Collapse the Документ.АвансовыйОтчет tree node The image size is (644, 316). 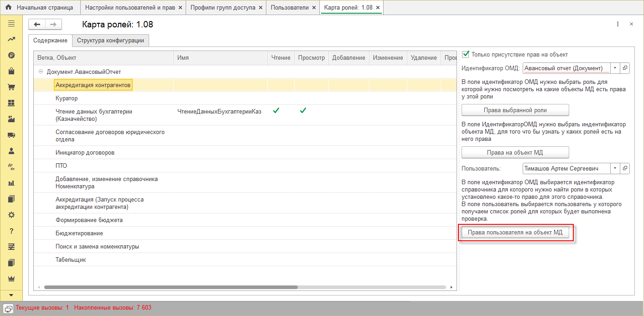click(41, 72)
